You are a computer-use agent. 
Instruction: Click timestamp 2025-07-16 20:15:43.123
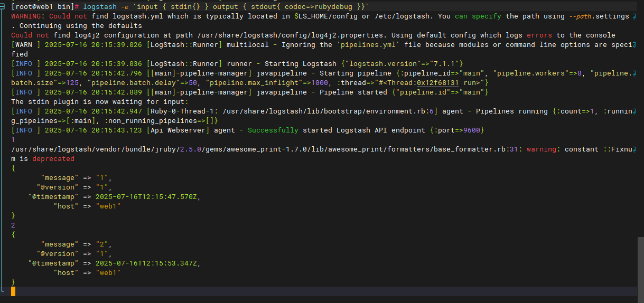tap(94, 130)
